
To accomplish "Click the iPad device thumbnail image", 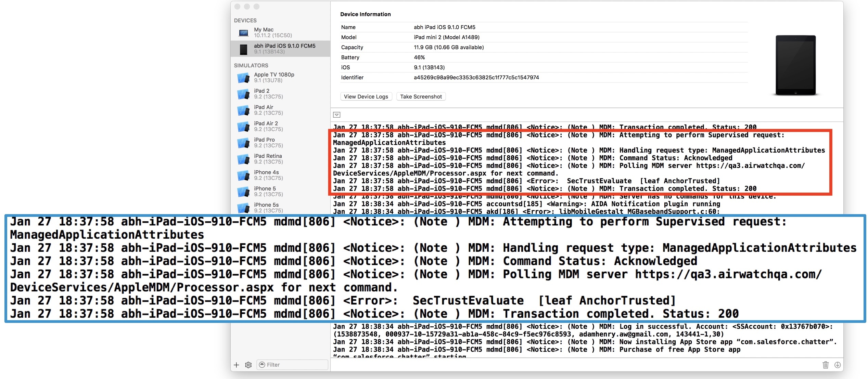I will [x=795, y=65].
